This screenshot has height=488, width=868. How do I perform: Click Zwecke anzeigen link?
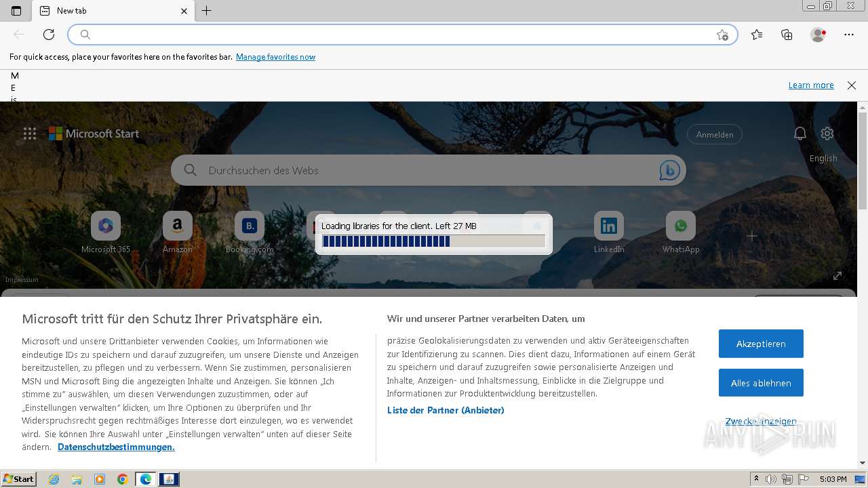[x=761, y=422]
